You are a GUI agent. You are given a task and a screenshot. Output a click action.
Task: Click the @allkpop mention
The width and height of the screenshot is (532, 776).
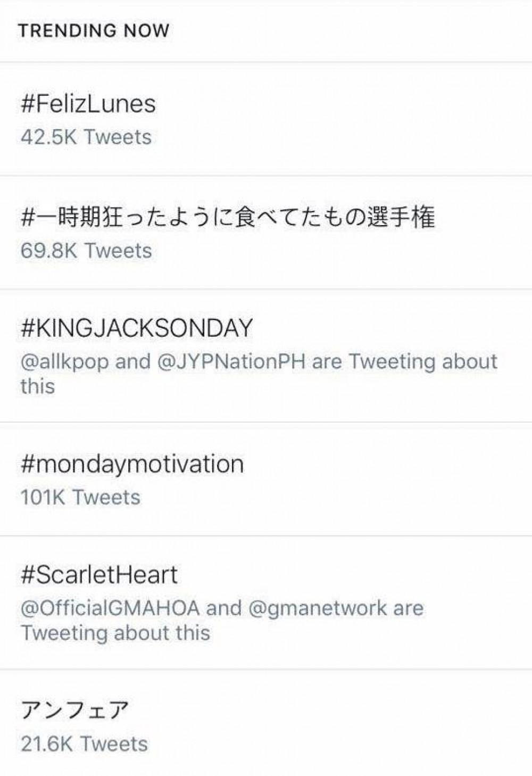64,362
